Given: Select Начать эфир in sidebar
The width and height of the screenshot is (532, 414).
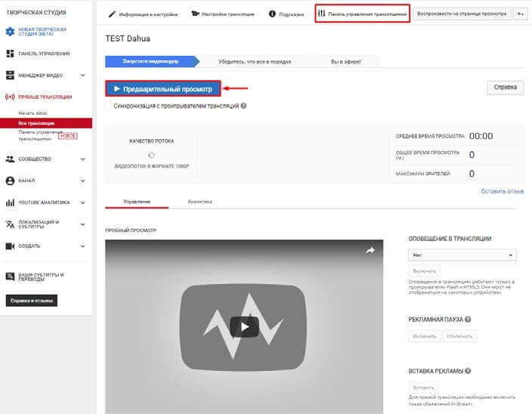Looking at the screenshot, I should (33, 113).
